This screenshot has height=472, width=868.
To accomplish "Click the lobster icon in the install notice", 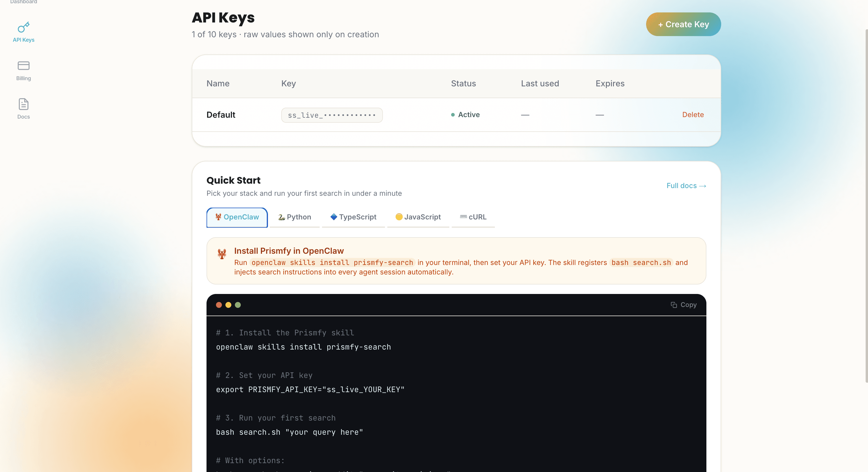I will [x=222, y=254].
